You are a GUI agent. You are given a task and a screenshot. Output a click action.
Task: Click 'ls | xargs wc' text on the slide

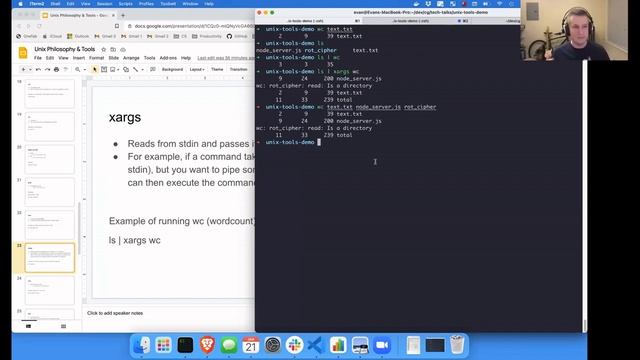tap(135, 240)
